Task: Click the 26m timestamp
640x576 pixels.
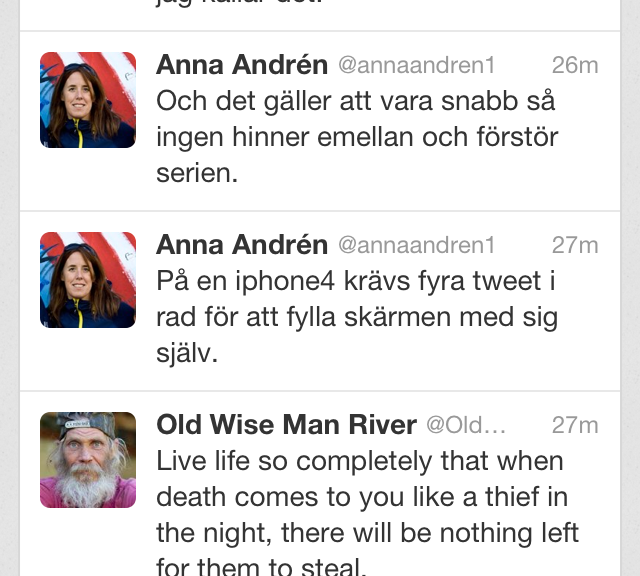Action: [x=575, y=66]
